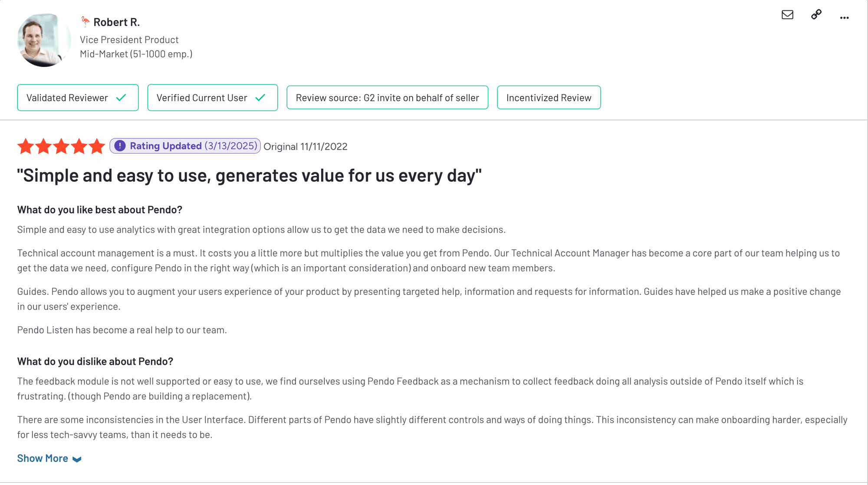Click the Validated Reviewer badge label
This screenshot has height=485, width=868.
[x=67, y=98]
